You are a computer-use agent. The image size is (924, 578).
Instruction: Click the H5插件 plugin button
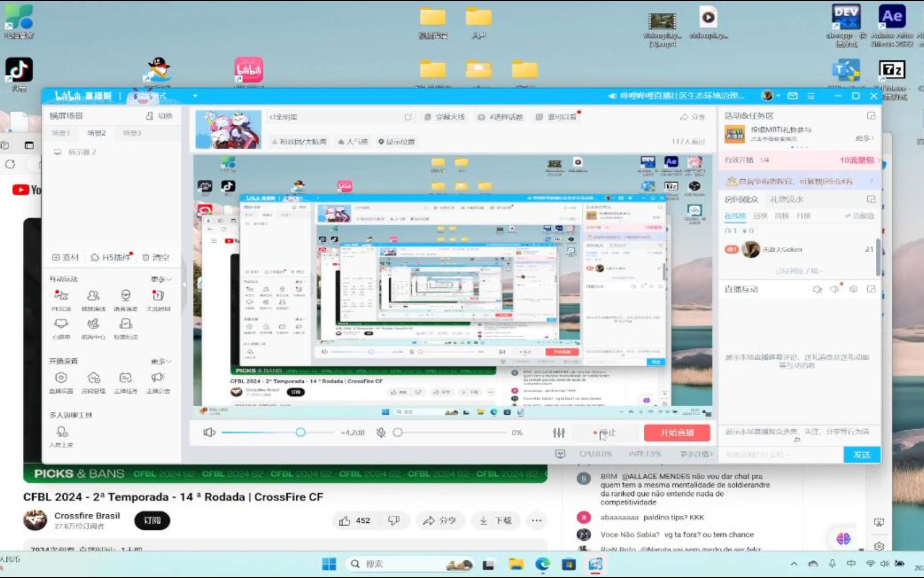[111, 257]
